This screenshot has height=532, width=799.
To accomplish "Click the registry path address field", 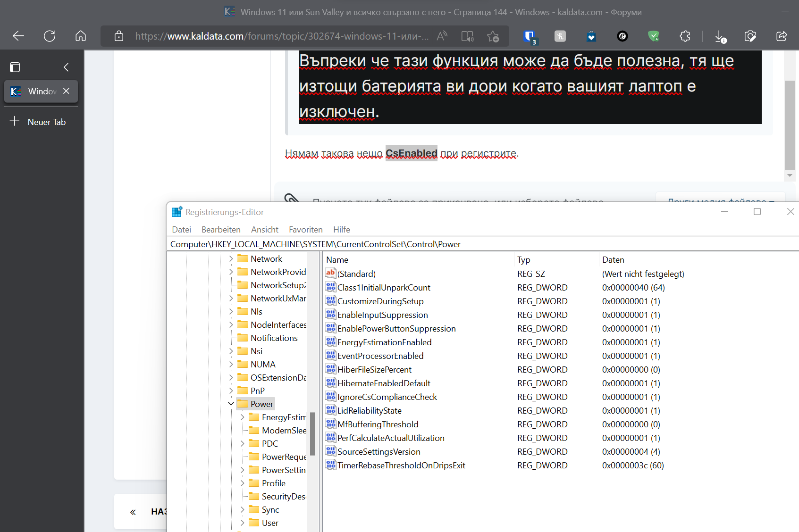I will coord(483,244).
